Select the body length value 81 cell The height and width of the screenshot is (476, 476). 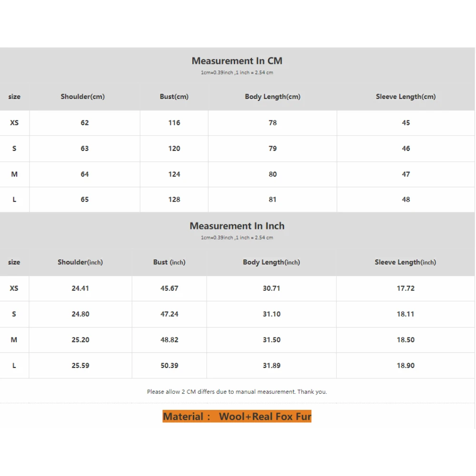coord(272,199)
